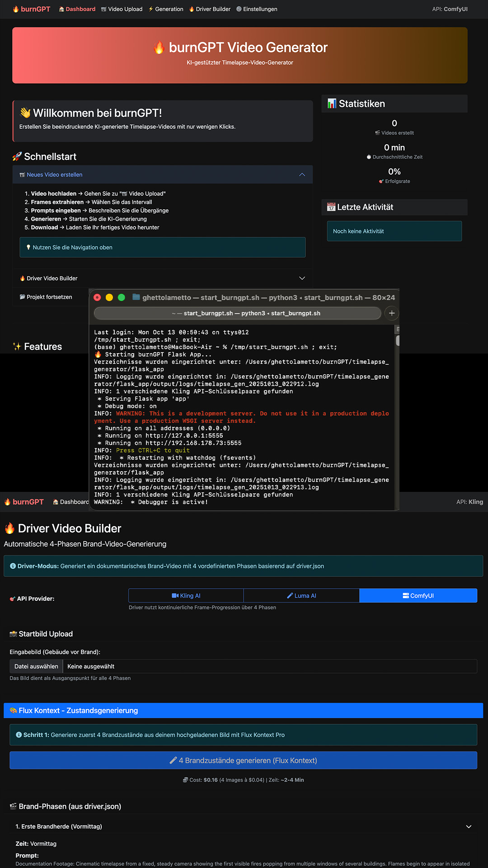Open the Video Upload nav item
This screenshot has height=868, width=488.
122,9
